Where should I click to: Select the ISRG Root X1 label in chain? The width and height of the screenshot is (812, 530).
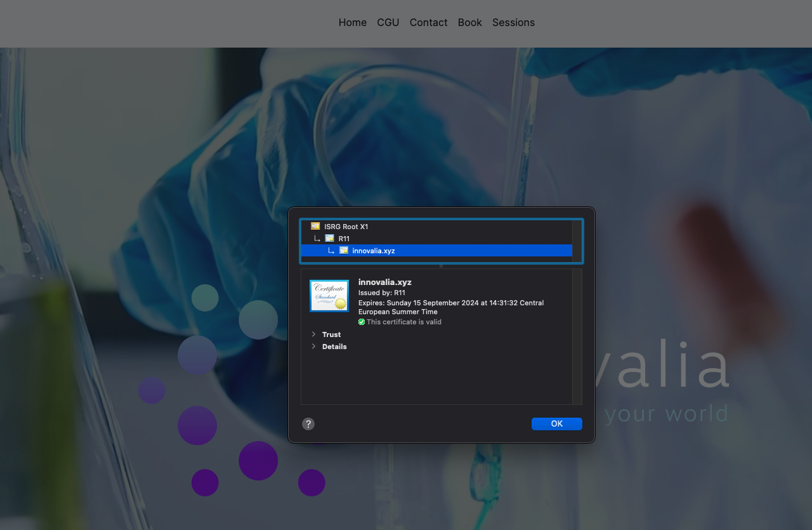click(x=346, y=227)
